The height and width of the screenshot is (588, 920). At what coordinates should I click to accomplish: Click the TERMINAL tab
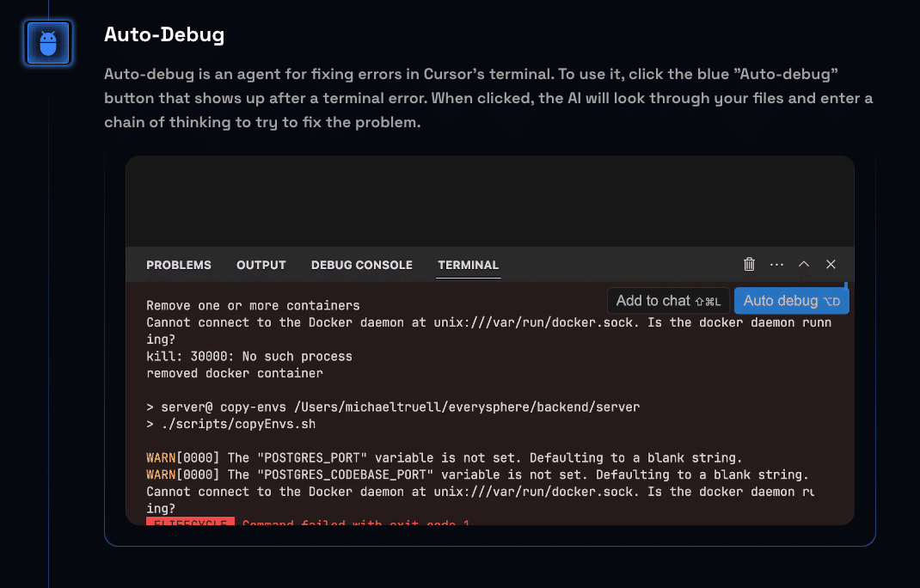[469, 265]
